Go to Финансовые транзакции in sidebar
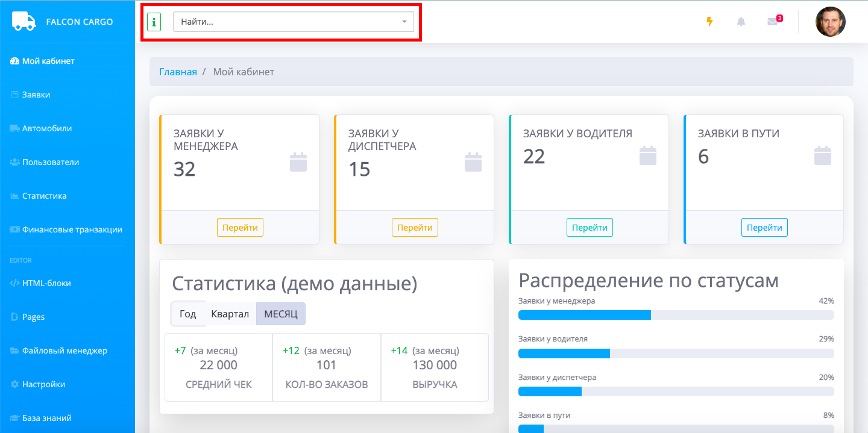 pos(72,229)
